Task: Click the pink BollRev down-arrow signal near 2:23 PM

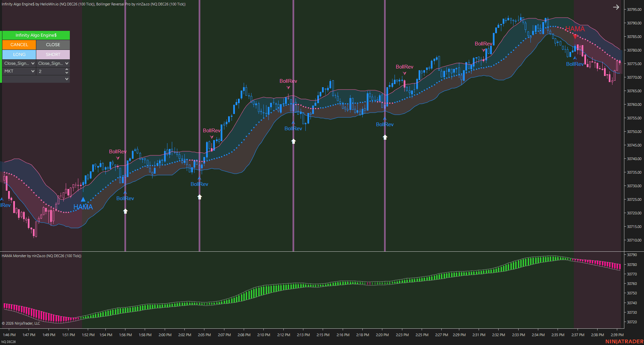Action: click(x=404, y=73)
